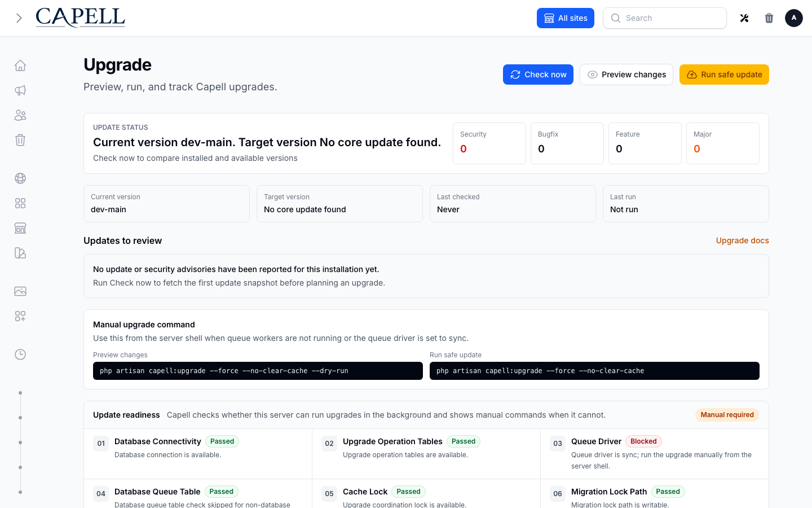
Task: Click the Run safe update command block
Action: click(x=594, y=371)
